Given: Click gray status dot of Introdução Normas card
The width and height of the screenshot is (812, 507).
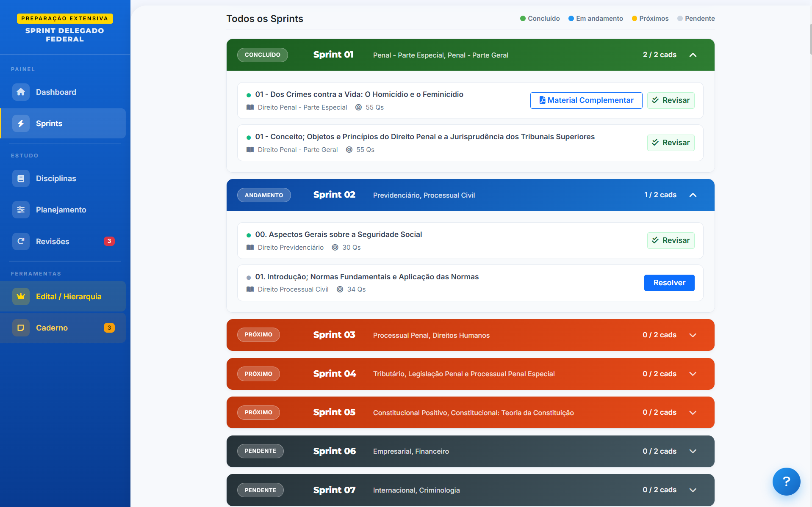Looking at the screenshot, I should pos(249,278).
